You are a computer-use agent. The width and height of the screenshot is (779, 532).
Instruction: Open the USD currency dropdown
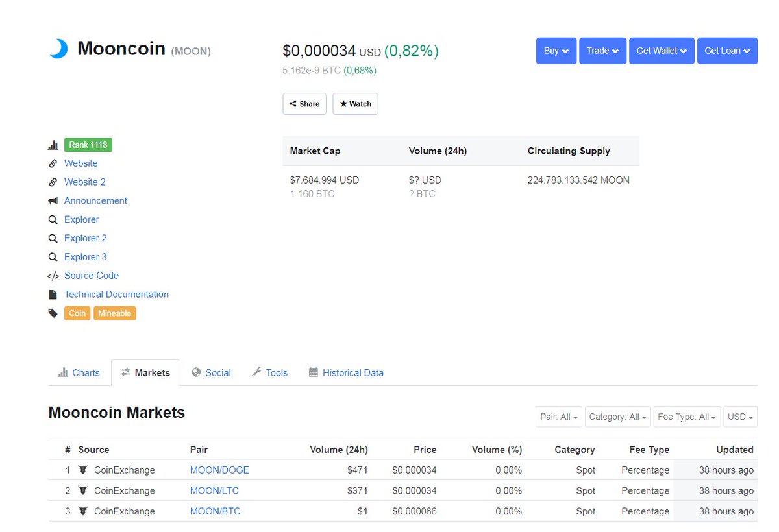click(x=741, y=417)
